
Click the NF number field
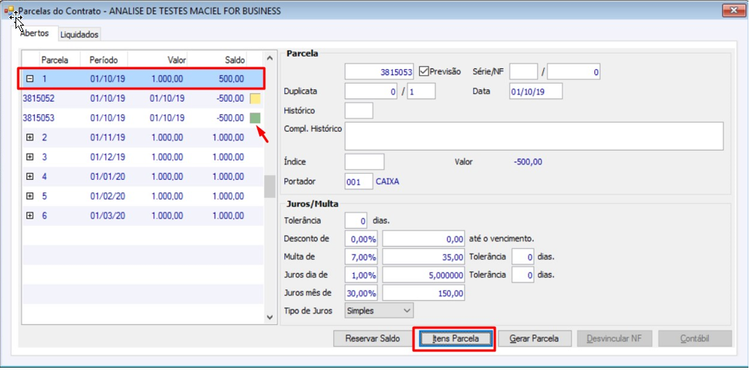coord(574,72)
